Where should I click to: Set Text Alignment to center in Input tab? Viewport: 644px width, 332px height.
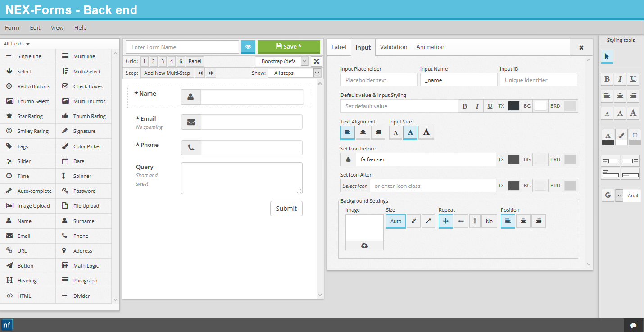point(363,132)
